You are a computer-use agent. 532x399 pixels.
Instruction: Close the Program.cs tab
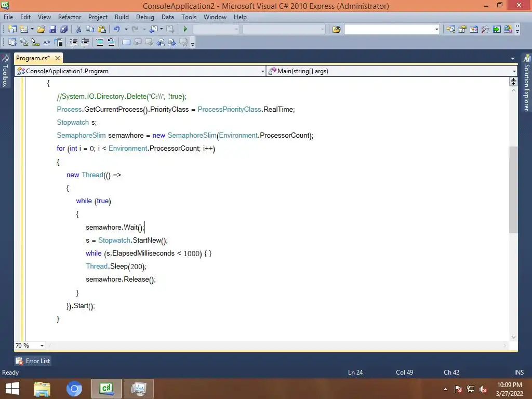coord(58,58)
